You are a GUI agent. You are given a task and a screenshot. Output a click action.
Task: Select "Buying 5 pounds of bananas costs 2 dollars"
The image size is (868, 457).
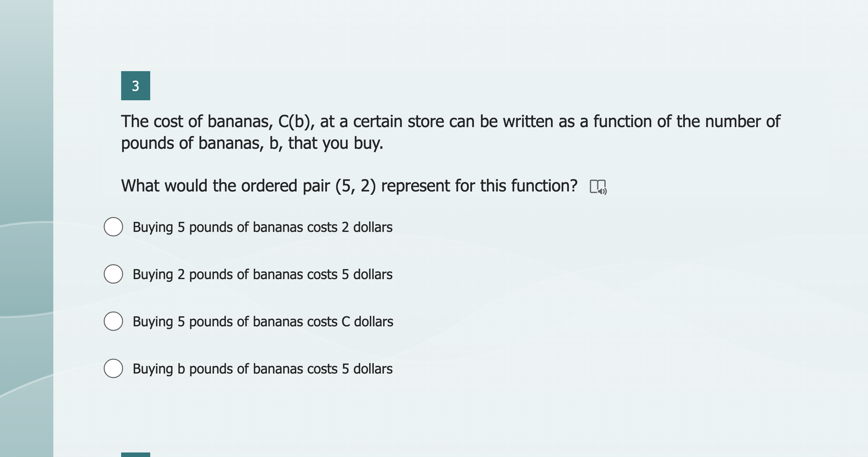(114, 227)
